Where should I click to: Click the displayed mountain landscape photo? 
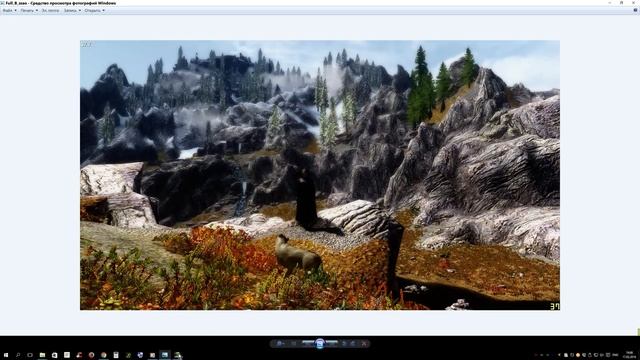[x=320, y=175]
